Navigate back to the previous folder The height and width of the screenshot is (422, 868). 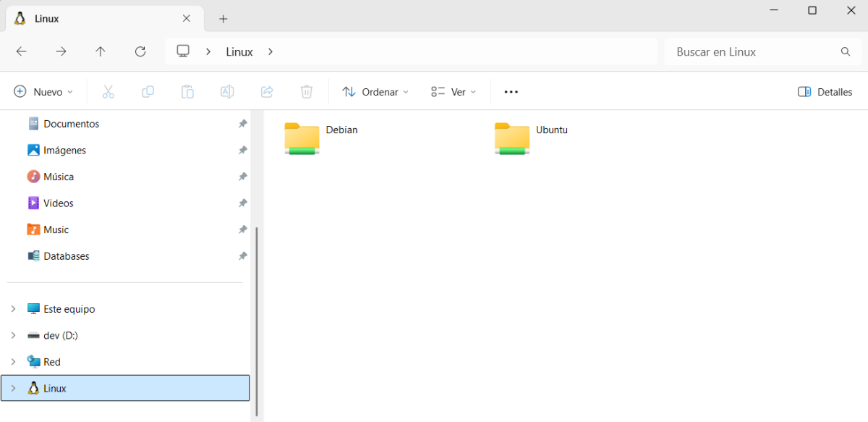[22, 51]
